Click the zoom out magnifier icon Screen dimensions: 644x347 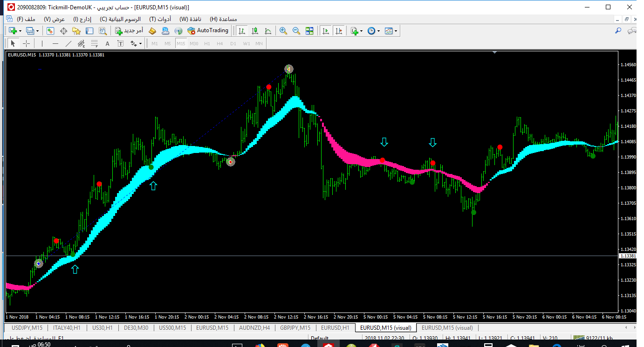tap(296, 31)
